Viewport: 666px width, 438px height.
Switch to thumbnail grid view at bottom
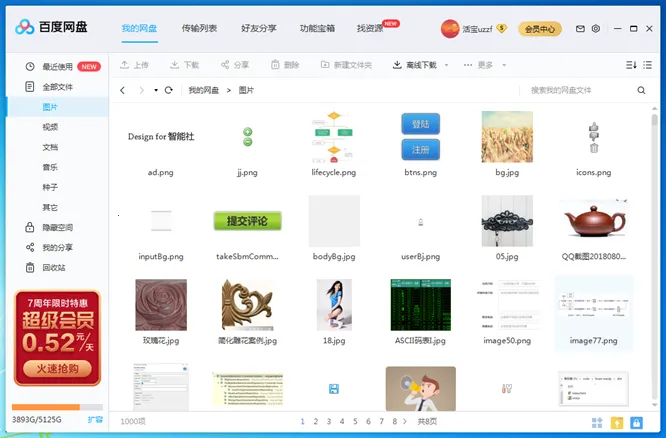tap(597, 423)
